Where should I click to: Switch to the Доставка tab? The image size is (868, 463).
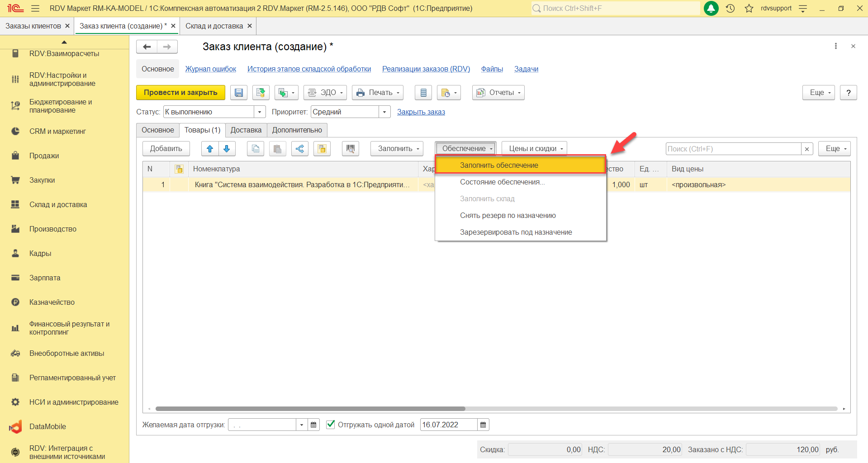click(246, 130)
